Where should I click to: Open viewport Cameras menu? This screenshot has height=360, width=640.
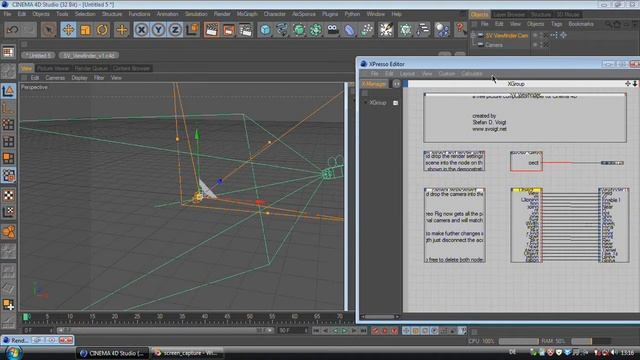pyautogui.click(x=55, y=78)
